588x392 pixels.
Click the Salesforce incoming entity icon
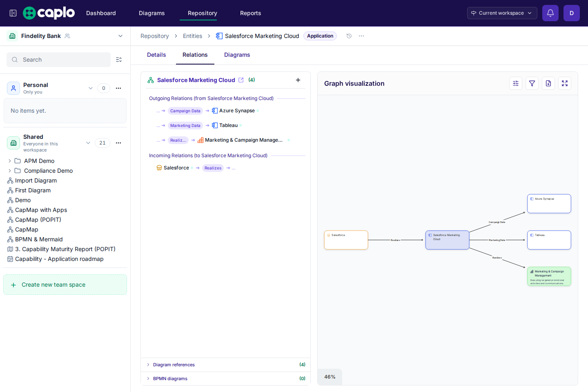pos(159,168)
